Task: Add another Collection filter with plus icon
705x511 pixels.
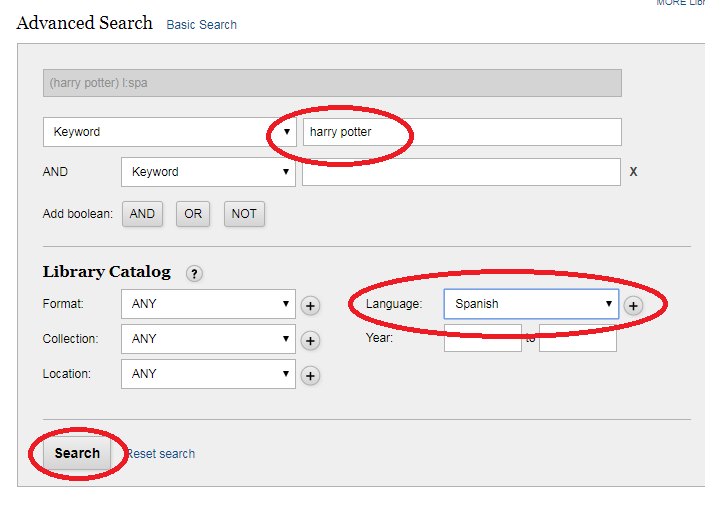Action: click(x=310, y=341)
